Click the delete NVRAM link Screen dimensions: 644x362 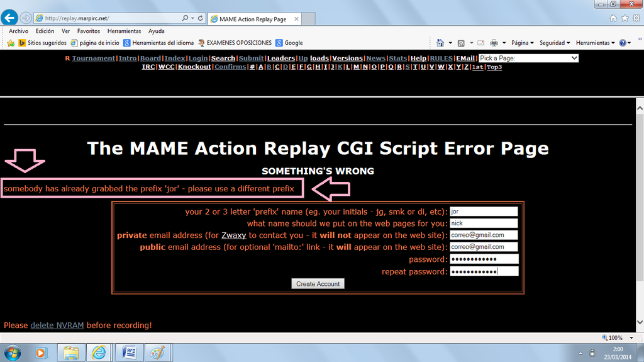57,325
